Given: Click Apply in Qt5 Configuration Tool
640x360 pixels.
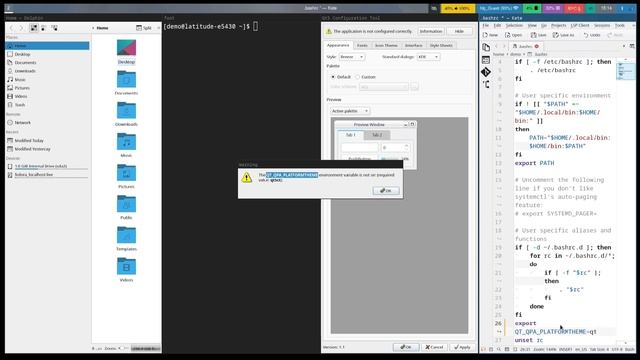Looking at the screenshot, I should tap(462, 347).
